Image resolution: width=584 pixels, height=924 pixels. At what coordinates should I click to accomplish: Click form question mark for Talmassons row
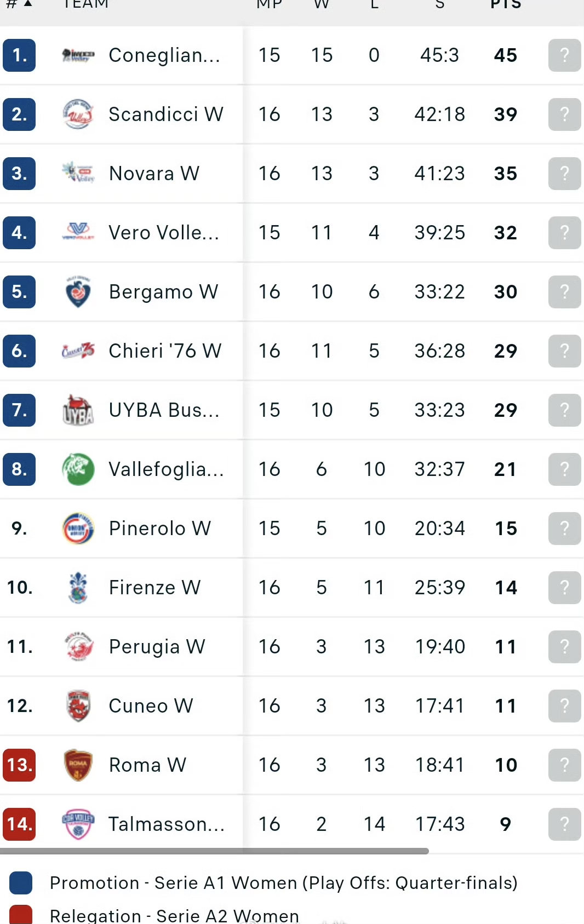pos(564,824)
